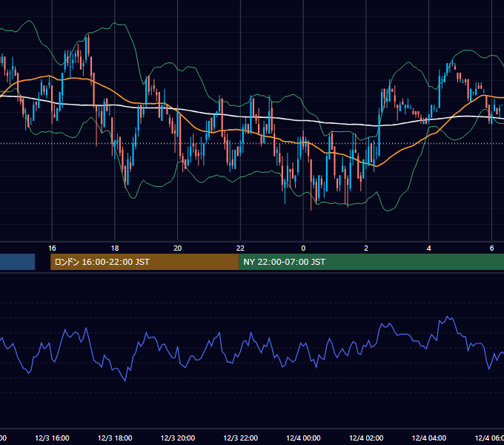
Task: Click the 12/3 16:00 label on oscillator axis
Action: pos(52,438)
